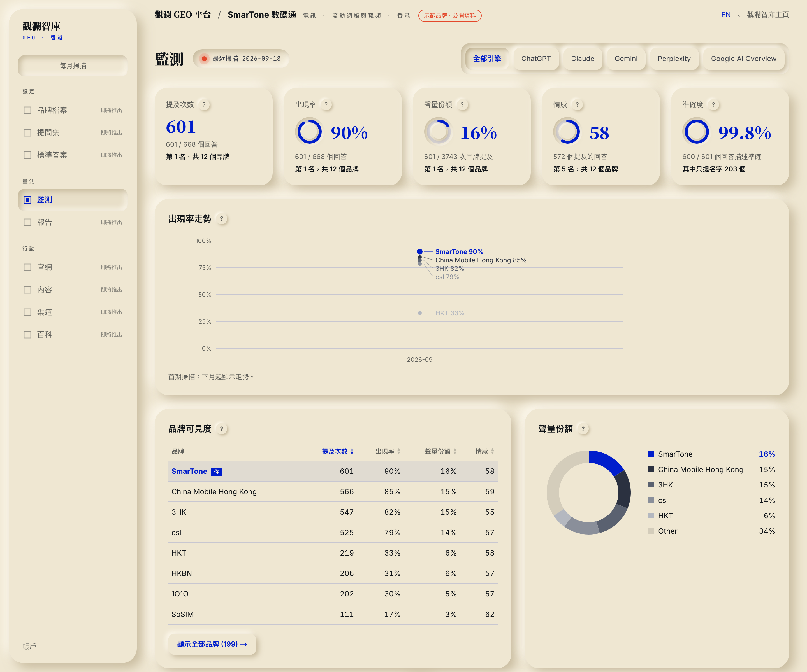Open help tooltip for 提及次數 card
The height and width of the screenshot is (672, 807).
coord(204,104)
